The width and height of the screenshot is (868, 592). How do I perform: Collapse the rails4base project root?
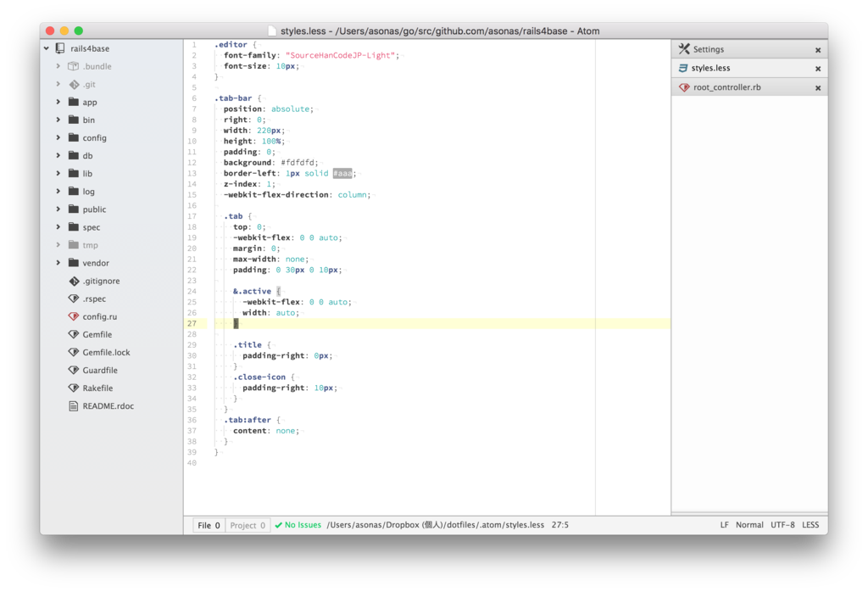(47, 48)
